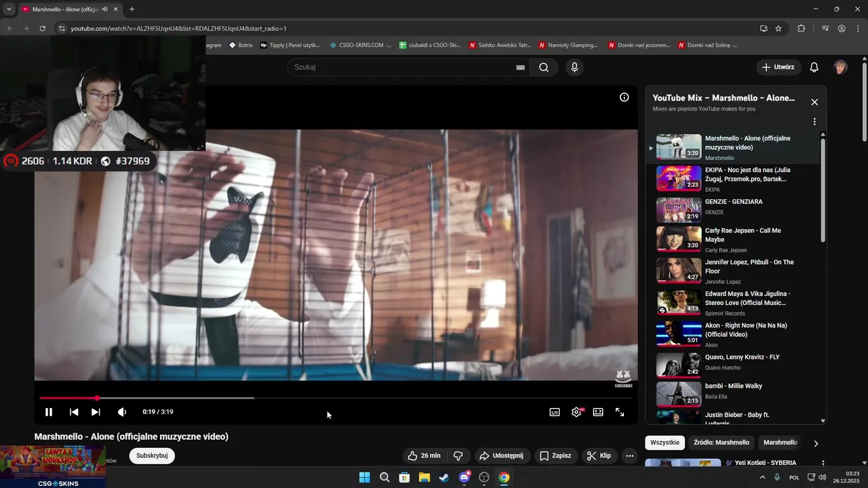Screen dimensions: 868x488
Task: Enter fullscreen mode
Action: (620, 412)
